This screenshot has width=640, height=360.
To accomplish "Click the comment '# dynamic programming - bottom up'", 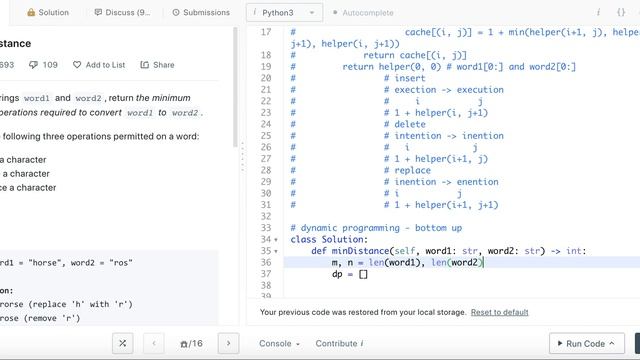I will 376,228.
